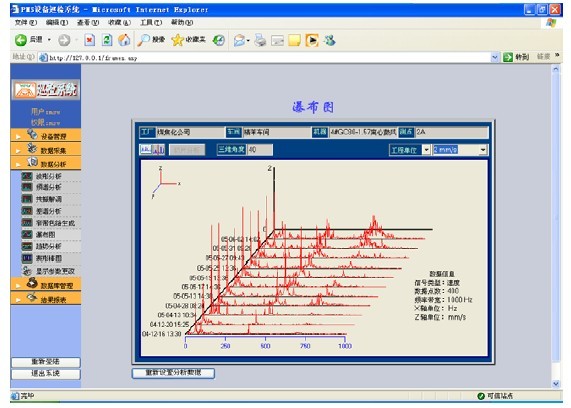The width and height of the screenshot is (571, 408).
Task: Click first chart view icon beside 三维角度
Action: point(146,149)
